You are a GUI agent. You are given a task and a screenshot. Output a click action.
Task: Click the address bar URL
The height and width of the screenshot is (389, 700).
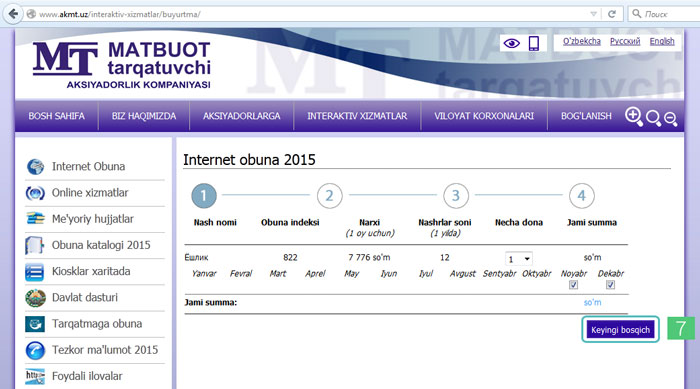[x=120, y=14]
